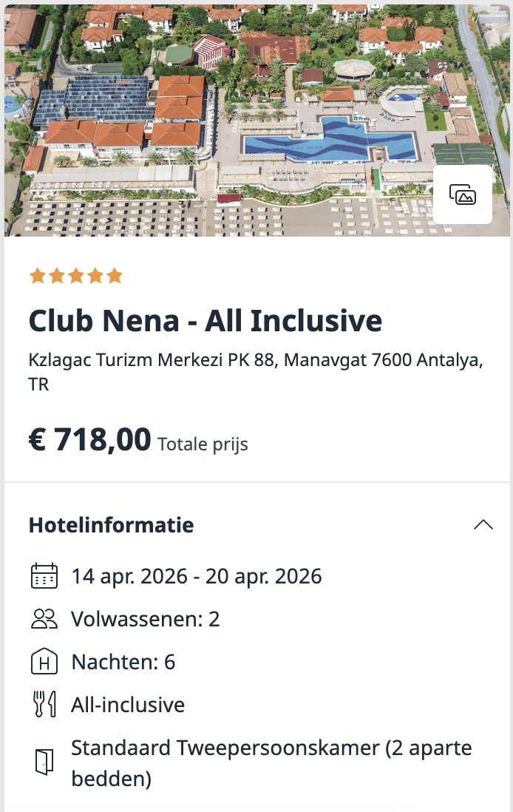Click the date range 14 apr. - 20 apr. 2026

coord(197,576)
